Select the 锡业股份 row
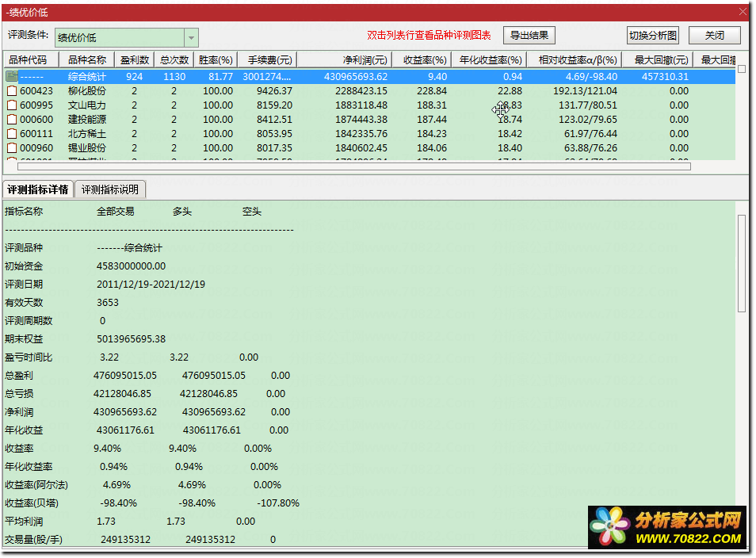 (x=370, y=147)
